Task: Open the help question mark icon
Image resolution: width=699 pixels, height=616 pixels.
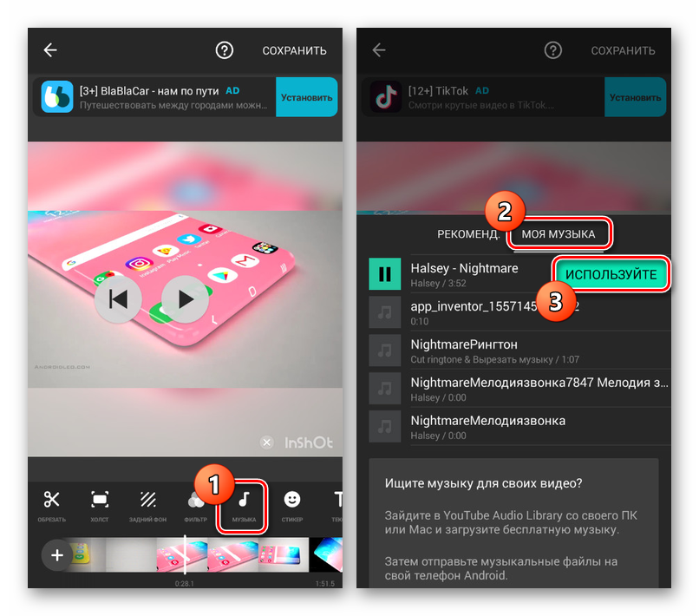Action: pos(224,50)
